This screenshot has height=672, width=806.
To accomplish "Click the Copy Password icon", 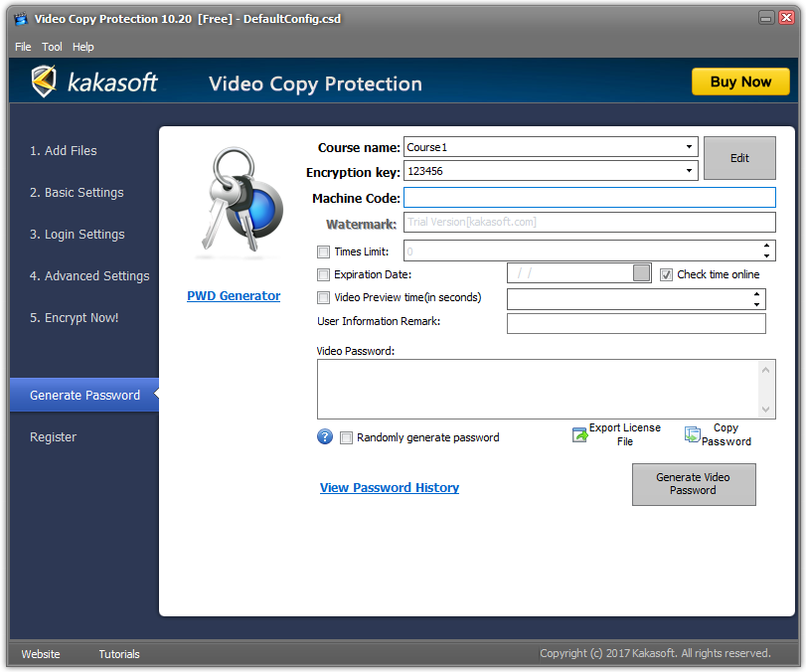I will click(692, 435).
